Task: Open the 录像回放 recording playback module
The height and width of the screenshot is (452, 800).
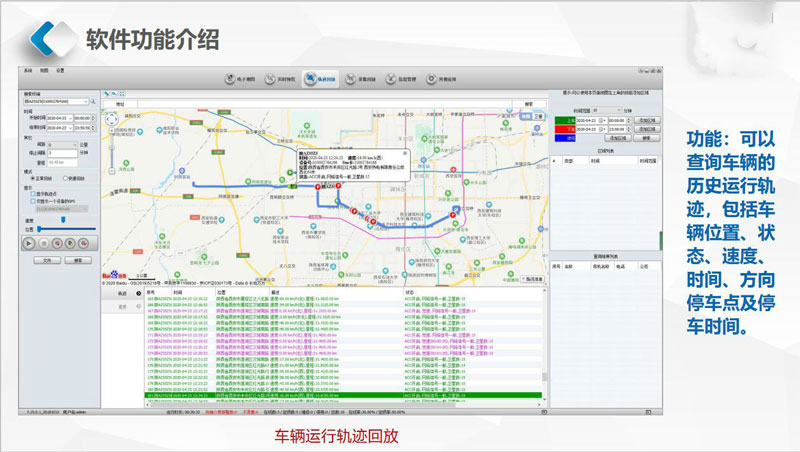Action: pyautogui.click(x=361, y=79)
